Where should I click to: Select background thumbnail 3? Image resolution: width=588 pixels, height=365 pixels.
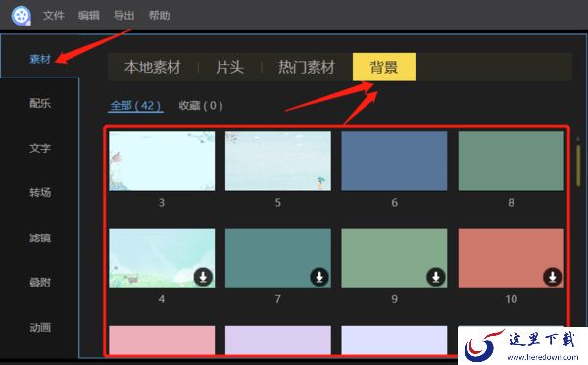tap(162, 161)
